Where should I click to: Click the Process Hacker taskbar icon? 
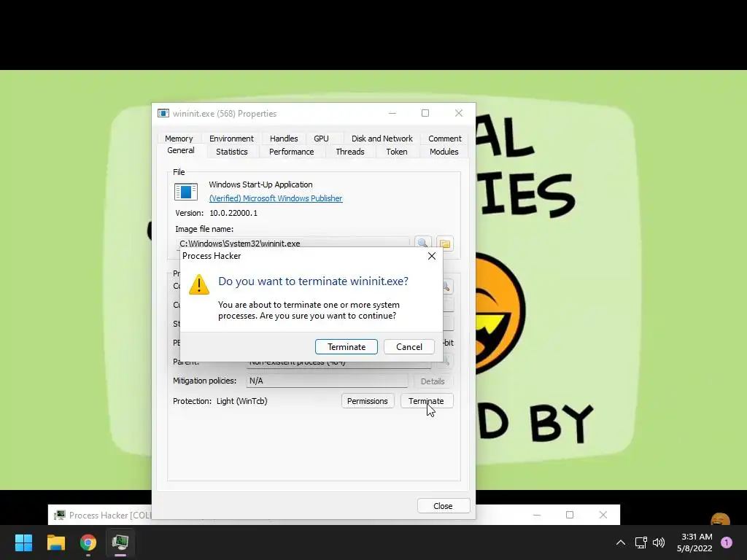click(x=120, y=542)
